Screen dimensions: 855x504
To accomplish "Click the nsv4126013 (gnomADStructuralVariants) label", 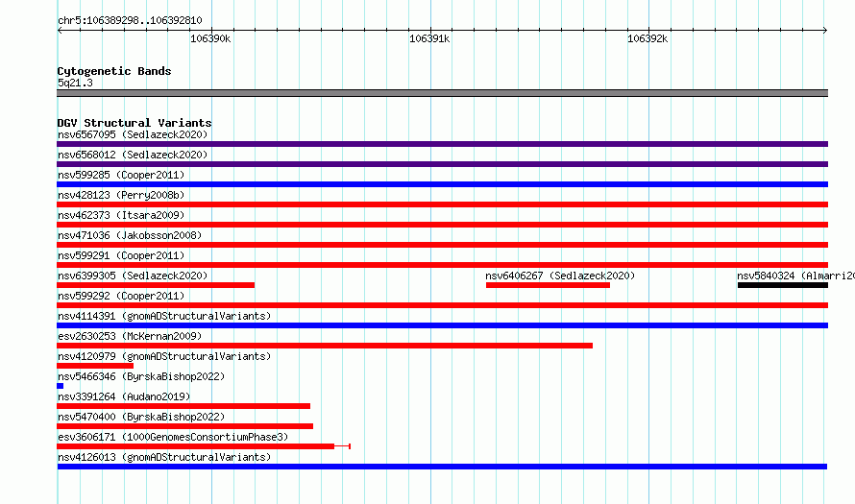I will coord(164,457).
